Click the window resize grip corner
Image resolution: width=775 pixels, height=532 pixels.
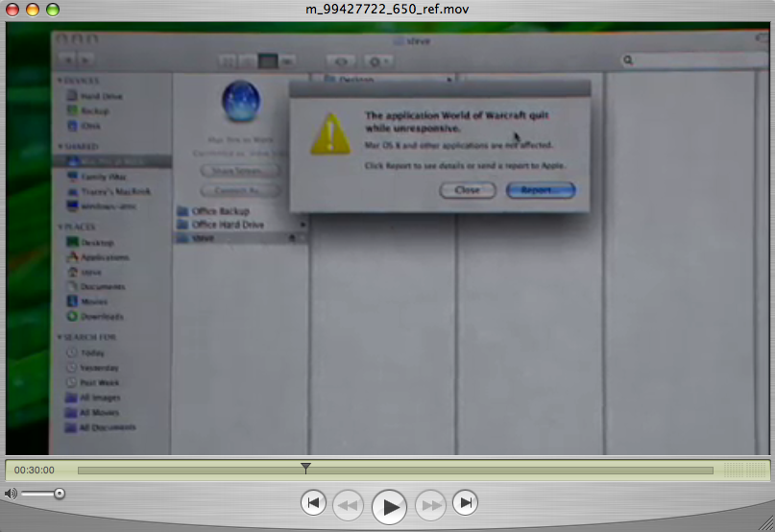[x=766, y=523]
